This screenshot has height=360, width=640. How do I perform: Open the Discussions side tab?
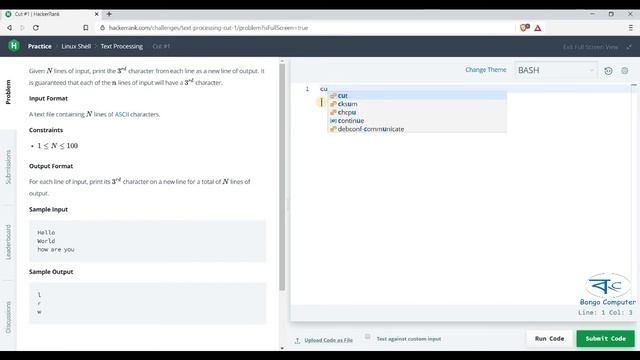pos(8,317)
